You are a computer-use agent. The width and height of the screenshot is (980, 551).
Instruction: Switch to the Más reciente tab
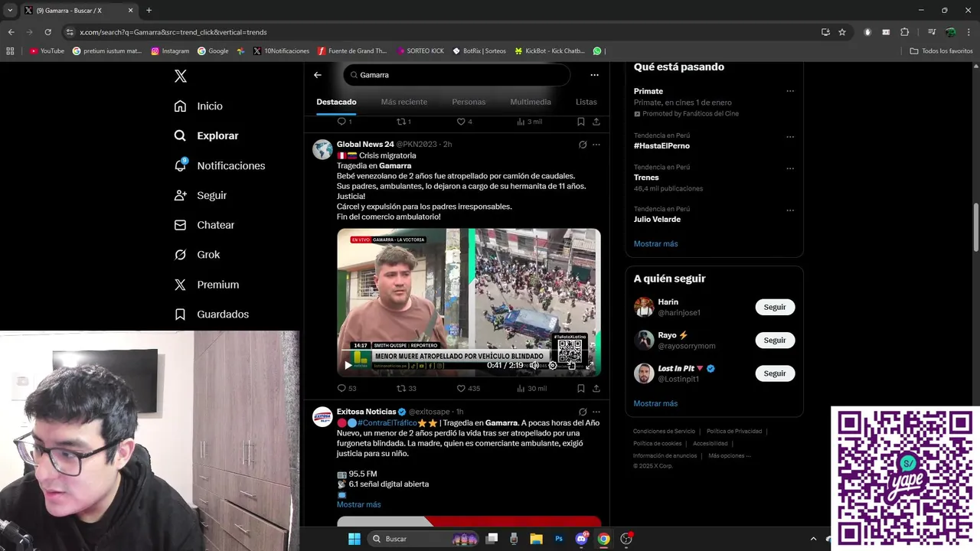(x=403, y=102)
